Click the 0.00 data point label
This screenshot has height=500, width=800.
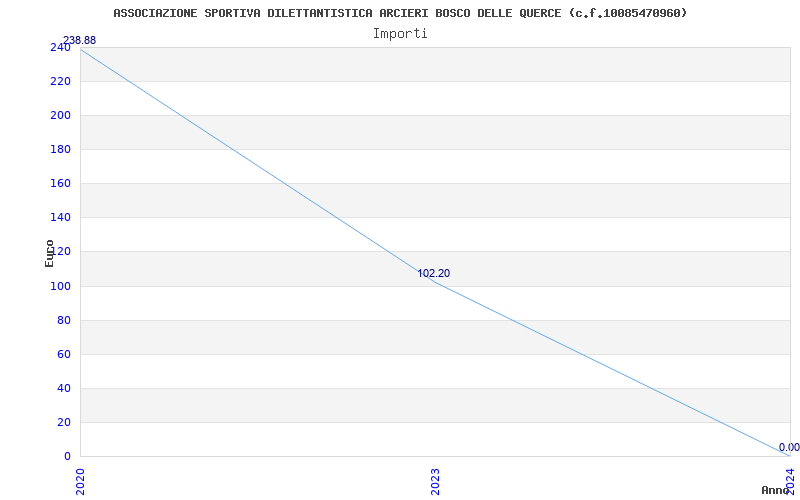(x=789, y=447)
